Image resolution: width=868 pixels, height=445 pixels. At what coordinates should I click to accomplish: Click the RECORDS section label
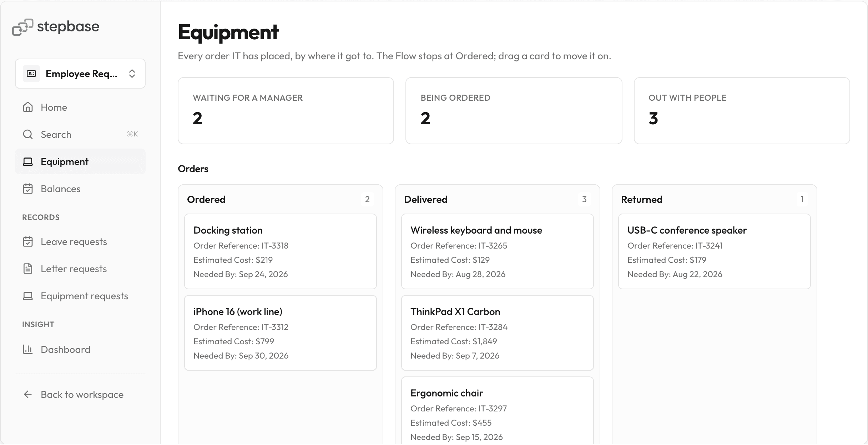(41, 217)
